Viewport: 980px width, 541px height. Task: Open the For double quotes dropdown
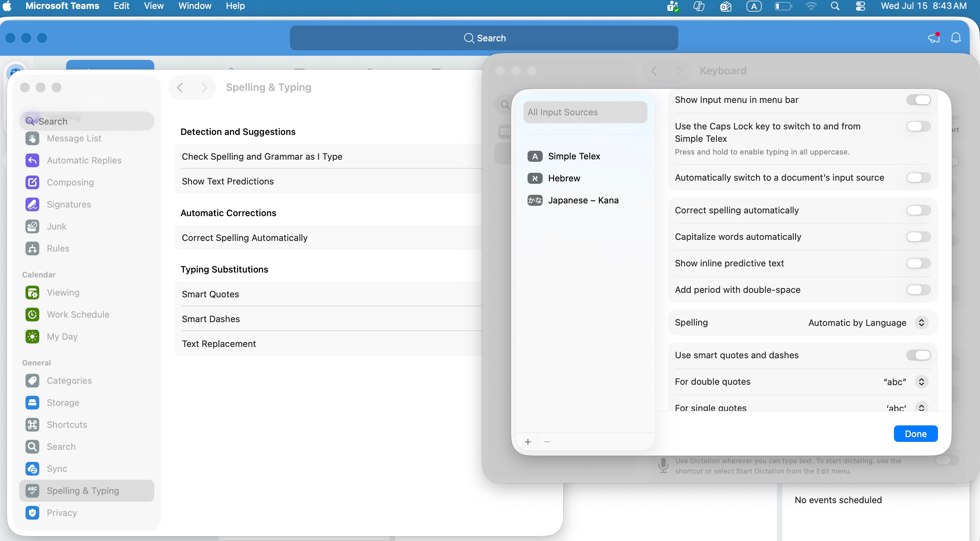coord(905,382)
